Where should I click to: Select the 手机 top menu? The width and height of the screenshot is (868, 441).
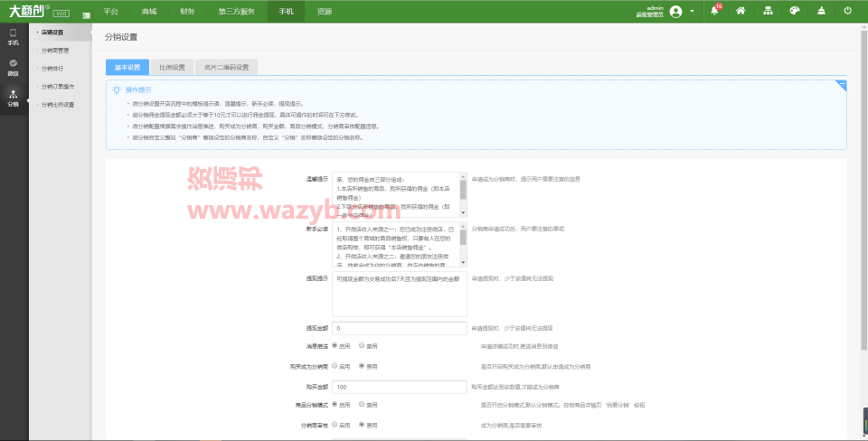click(287, 11)
